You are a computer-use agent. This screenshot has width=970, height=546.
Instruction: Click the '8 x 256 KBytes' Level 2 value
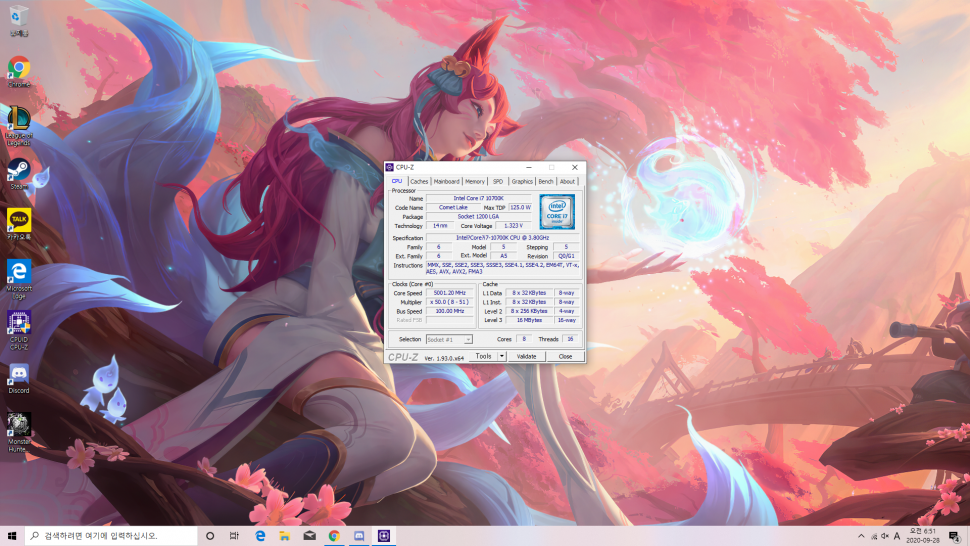(529, 311)
